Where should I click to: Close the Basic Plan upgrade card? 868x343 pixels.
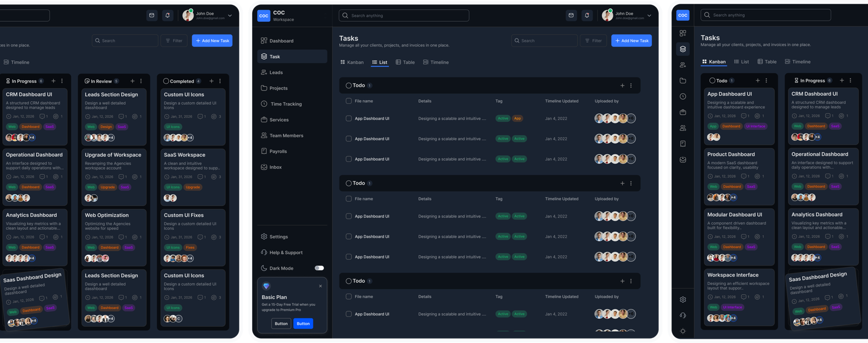(x=321, y=286)
